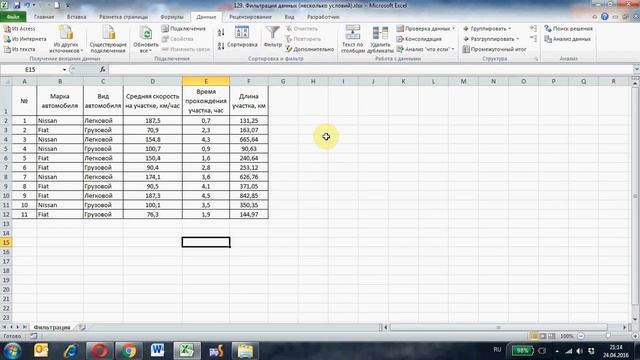Open Google Chrome from the taskbar
The image size is (640, 360).
[129, 351]
